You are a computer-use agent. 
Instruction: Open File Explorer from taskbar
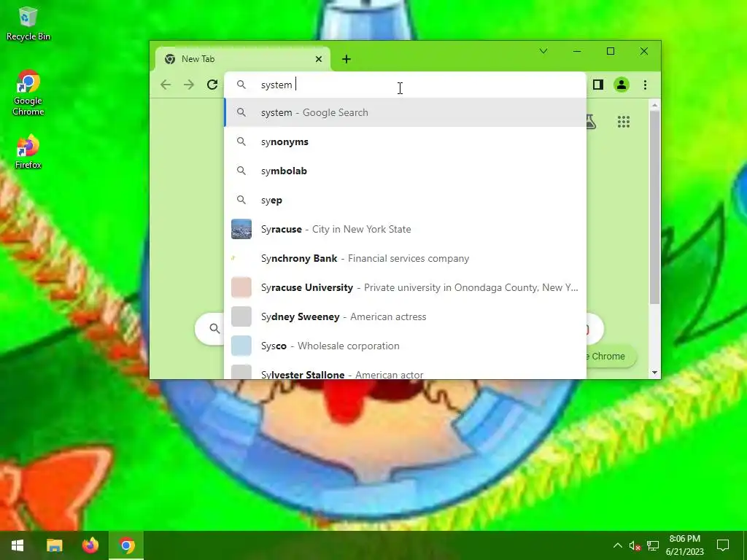(x=54, y=545)
